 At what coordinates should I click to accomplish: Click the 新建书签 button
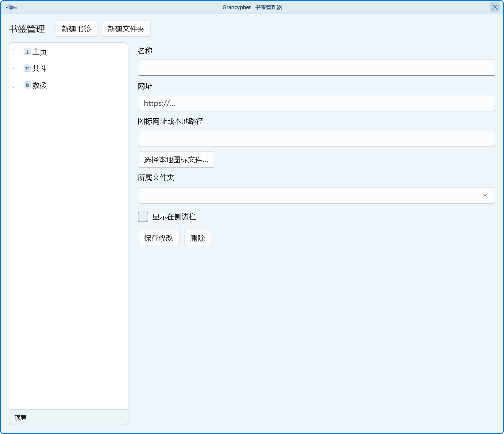point(76,29)
